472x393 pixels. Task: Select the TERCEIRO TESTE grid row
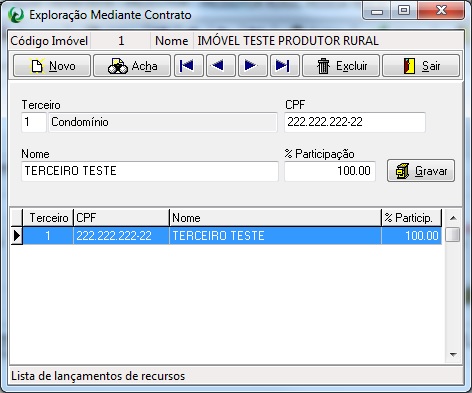pyautogui.click(x=232, y=236)
